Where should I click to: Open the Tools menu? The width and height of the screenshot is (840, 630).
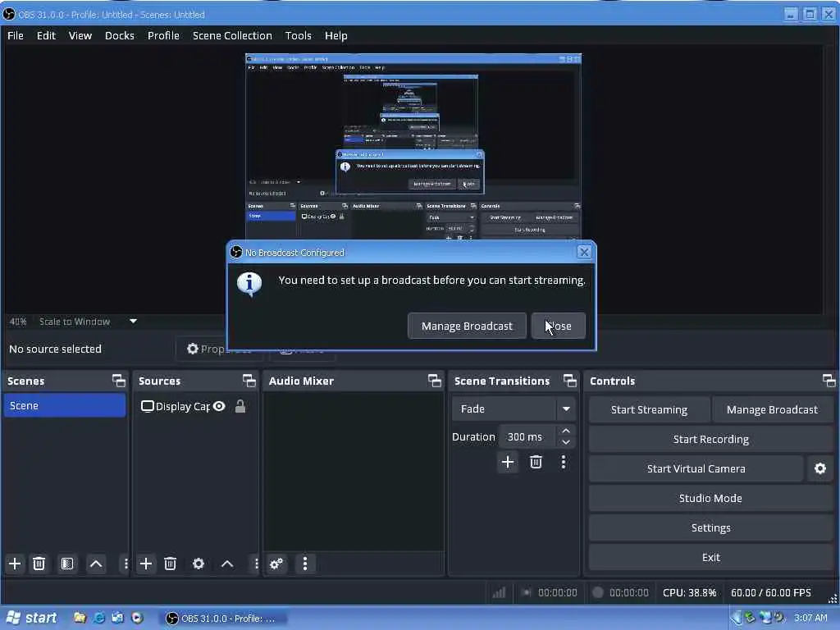tap(298, 35)
